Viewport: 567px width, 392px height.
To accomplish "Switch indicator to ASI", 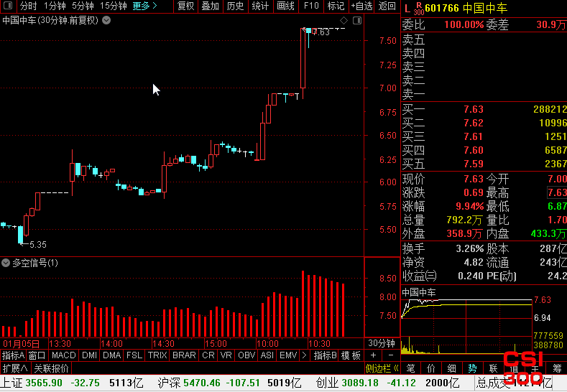I will [267, 355].
